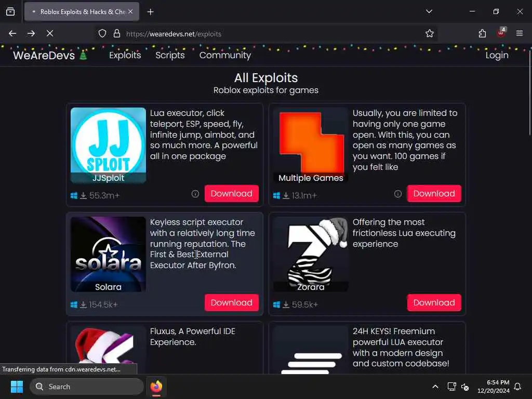The image size is (532, 399).
Task: Open the network display tray icon
Action: coord(451,387)
